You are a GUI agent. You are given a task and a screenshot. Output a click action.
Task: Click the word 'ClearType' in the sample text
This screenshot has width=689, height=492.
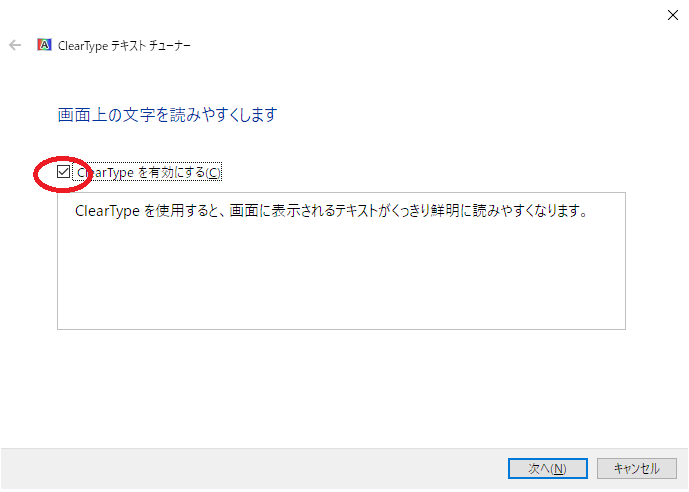click(107, 211)
